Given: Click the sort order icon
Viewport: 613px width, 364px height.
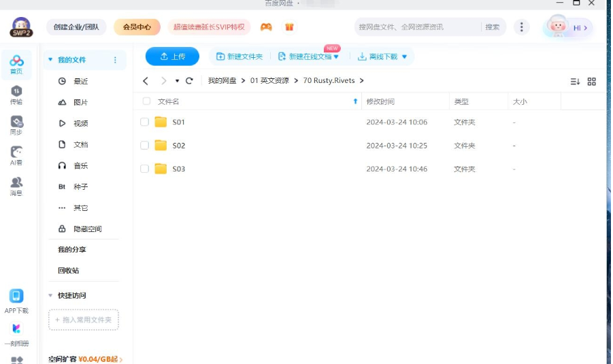Looking at the screenshot, I should 575,82.
